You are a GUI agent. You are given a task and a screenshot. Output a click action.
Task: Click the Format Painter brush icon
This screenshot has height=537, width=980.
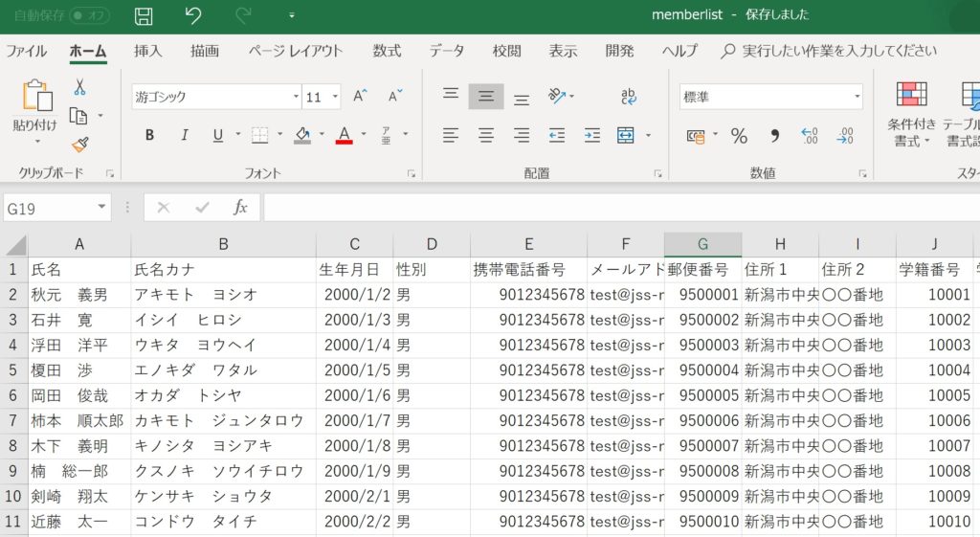[80, 145]
